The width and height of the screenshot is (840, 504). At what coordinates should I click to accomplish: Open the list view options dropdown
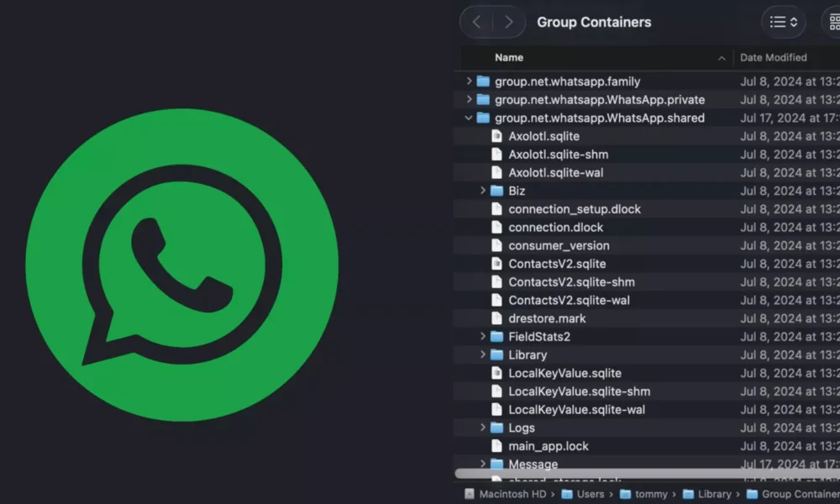[784, 22]
